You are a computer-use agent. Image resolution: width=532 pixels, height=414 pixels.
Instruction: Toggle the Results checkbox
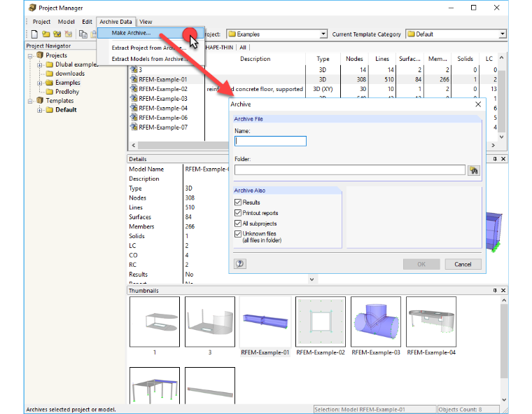coord(238,202)
